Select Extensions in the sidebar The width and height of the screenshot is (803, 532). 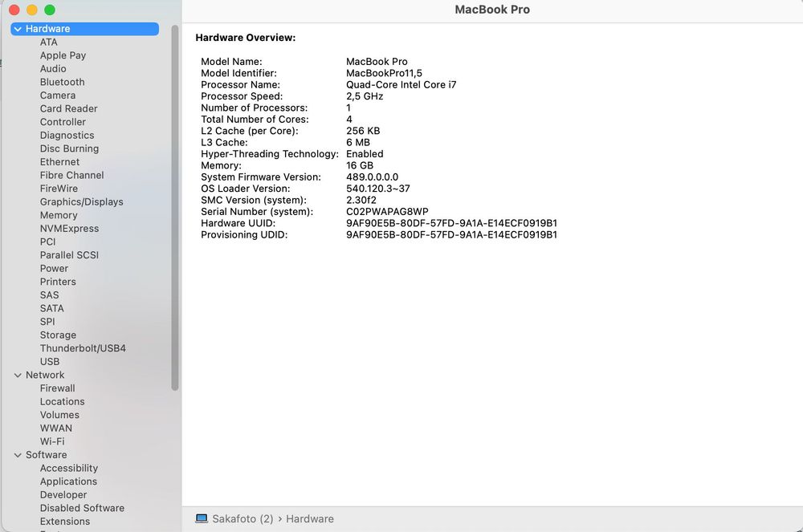[64, 522]
